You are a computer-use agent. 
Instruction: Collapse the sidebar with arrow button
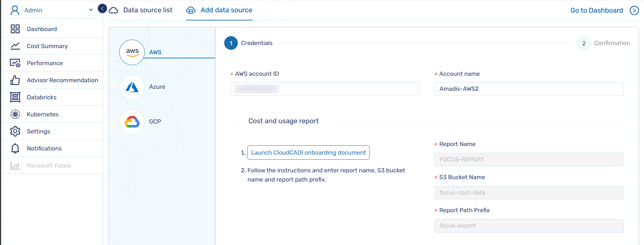point(102,9)
